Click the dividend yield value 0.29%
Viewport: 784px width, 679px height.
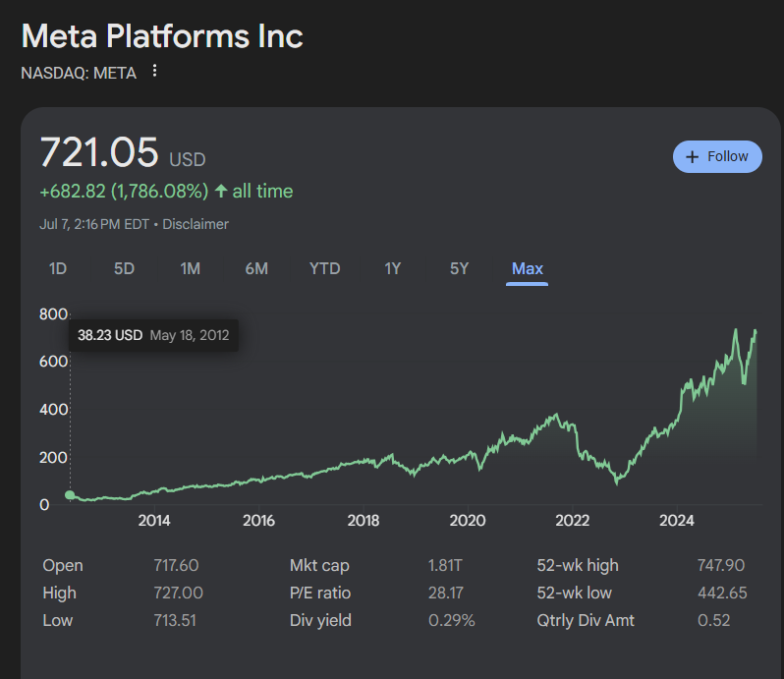point(452,620)
